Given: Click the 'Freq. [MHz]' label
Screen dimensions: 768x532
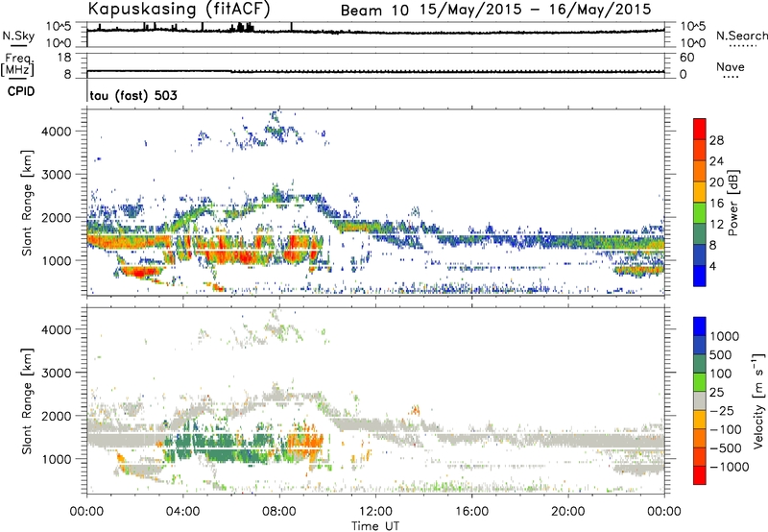Looking at the screenshot, I should point(17,64).
